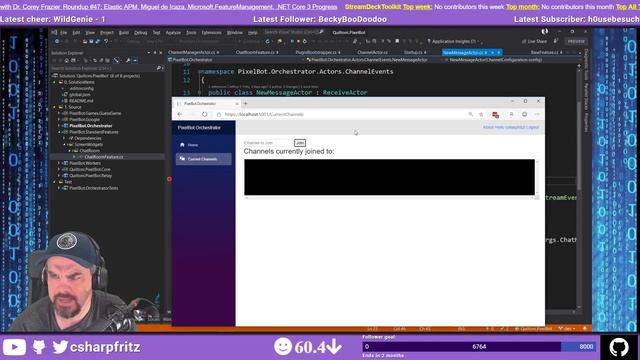640x360 pixels.
Task: Expand the Dependencies node
Action: (x=64, y=138)
